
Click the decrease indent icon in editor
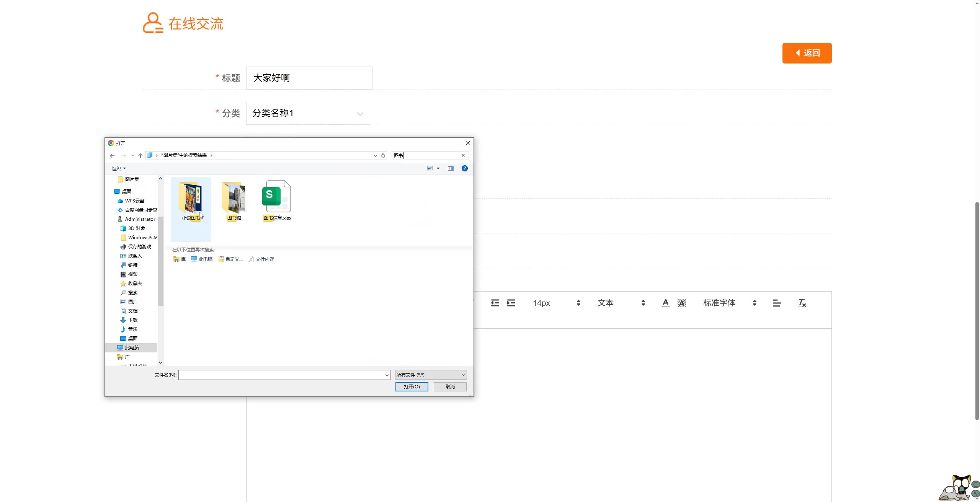[x=495, y=303]
